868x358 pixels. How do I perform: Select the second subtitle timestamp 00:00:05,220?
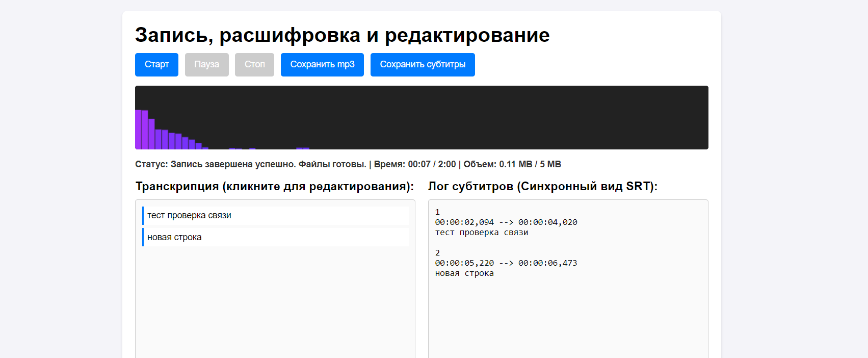click(x=464, y=263)
